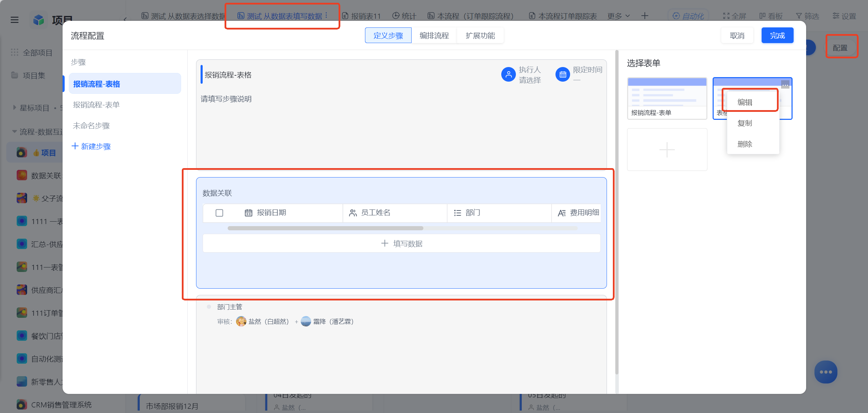The height and width of the screenshot is (413, 868).
Task: Open the 统计 view tab
Action: [x=404, y=16]
